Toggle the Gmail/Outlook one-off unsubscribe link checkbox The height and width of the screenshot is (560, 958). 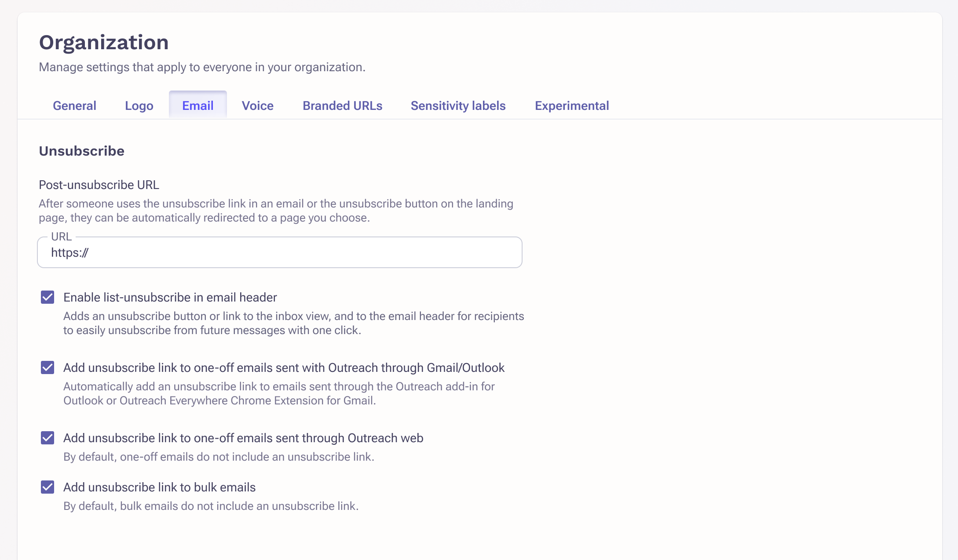[48, 367]
